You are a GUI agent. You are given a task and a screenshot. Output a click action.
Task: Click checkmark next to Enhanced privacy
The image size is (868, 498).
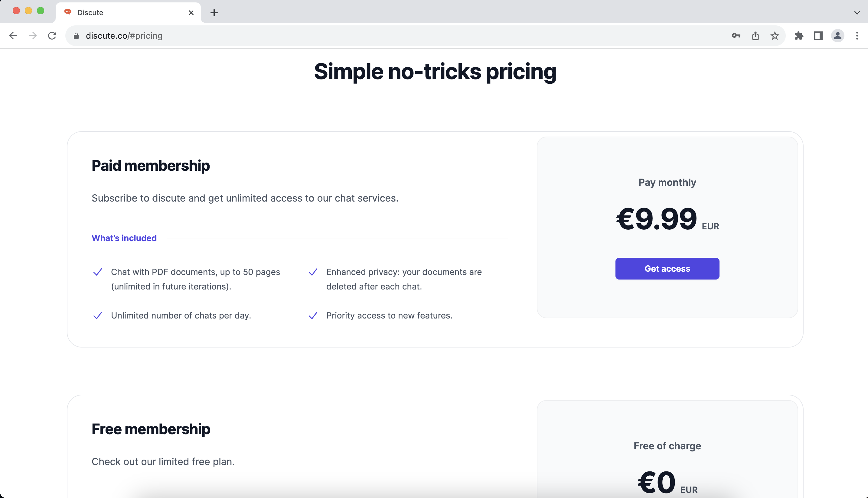[313, 272]
